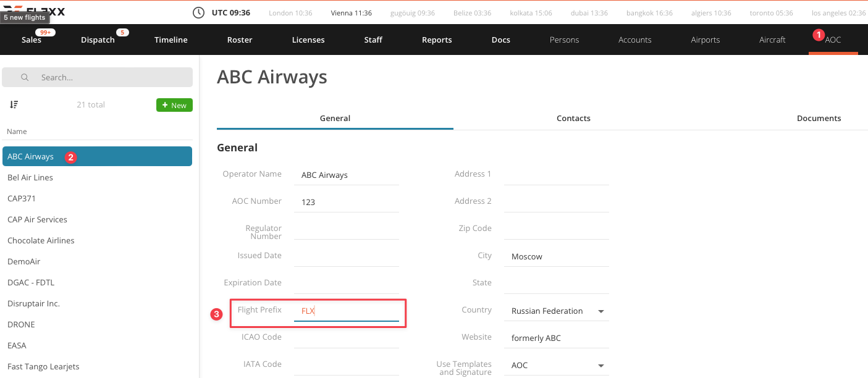The image size is (868, 378).
Task: Navigate to the Timeline page
Action: pyautogui.click(x=171, y=40)
